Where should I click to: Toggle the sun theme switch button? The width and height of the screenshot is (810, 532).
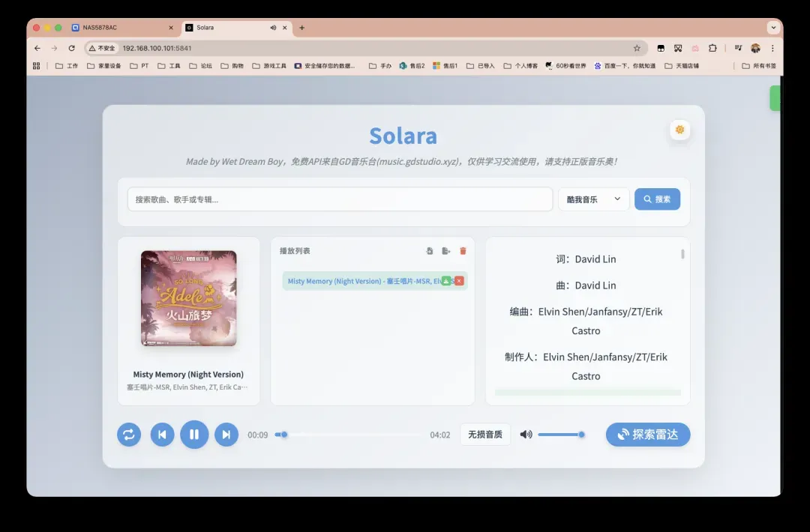click(679, 130)
